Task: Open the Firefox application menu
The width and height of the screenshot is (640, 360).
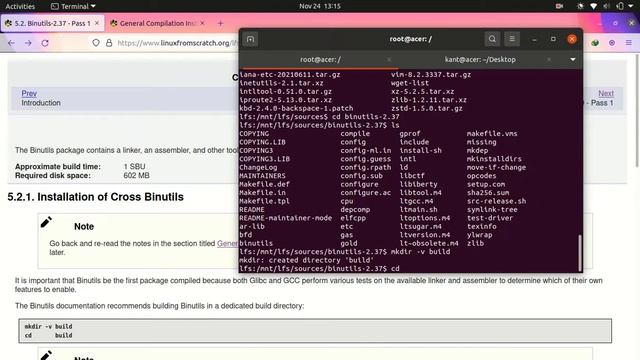Action: (629, 43)
